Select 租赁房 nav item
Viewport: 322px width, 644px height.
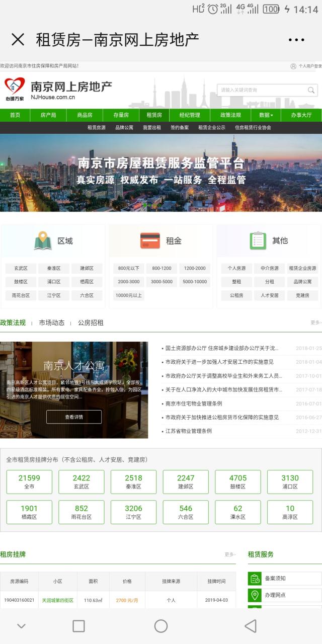click(154, 115)
